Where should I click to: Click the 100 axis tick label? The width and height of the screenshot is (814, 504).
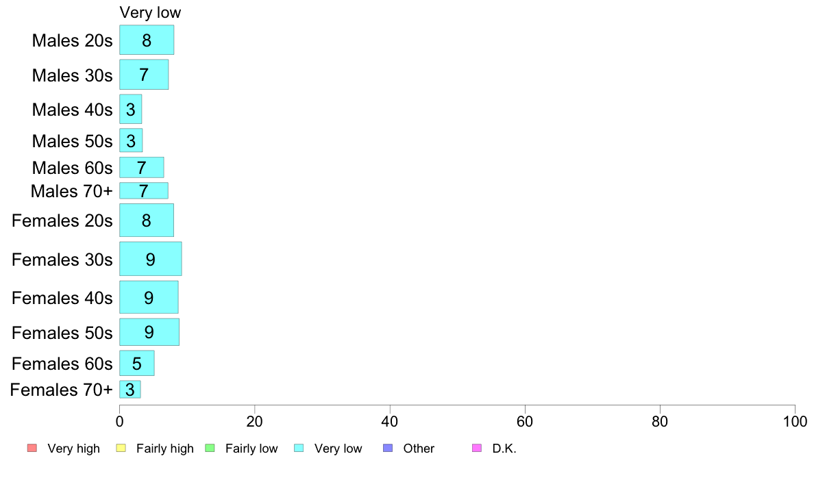point(795,421)
